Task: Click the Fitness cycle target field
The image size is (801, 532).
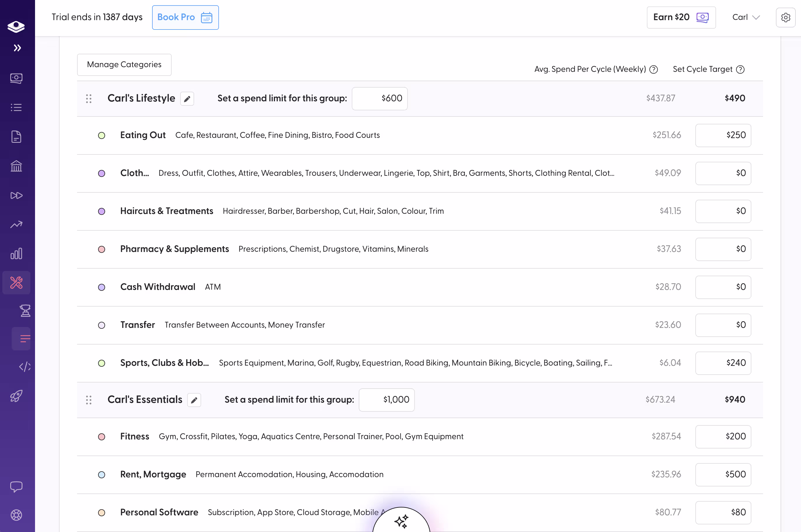Action: [x=723, y=437]
